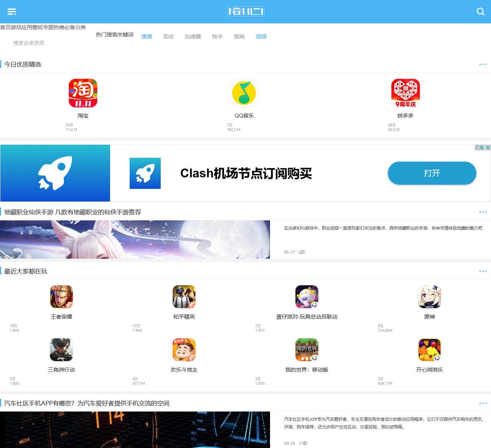Click the QQ音乐 app name text
The image size is (491, 448).
[244, 116]
